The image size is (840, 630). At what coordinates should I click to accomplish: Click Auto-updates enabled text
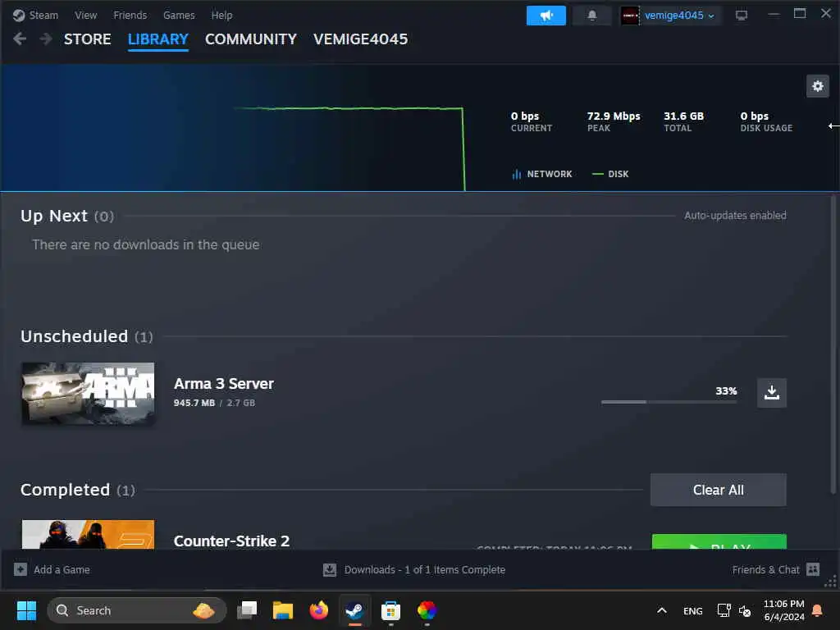click(735, 216)
